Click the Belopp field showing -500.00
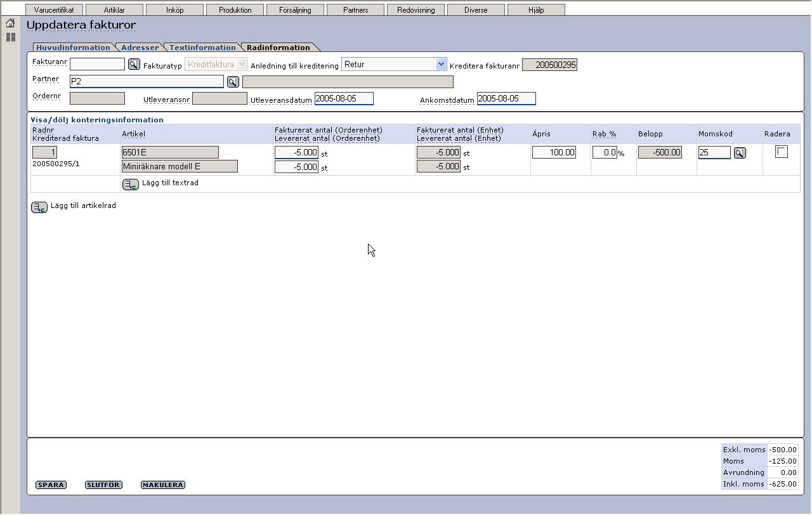Image resolution: width=812 pixels, height=515 pixels. click(x=660, y=152)
